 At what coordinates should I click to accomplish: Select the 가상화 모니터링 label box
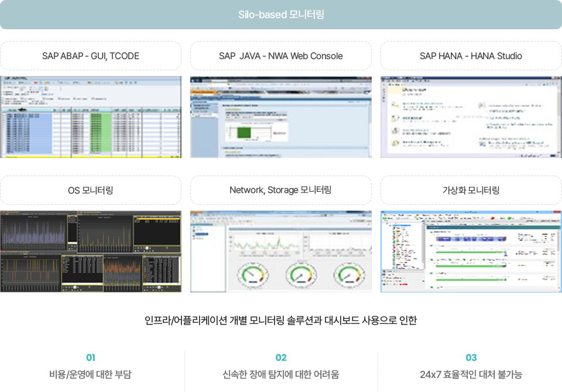[471, 190]
